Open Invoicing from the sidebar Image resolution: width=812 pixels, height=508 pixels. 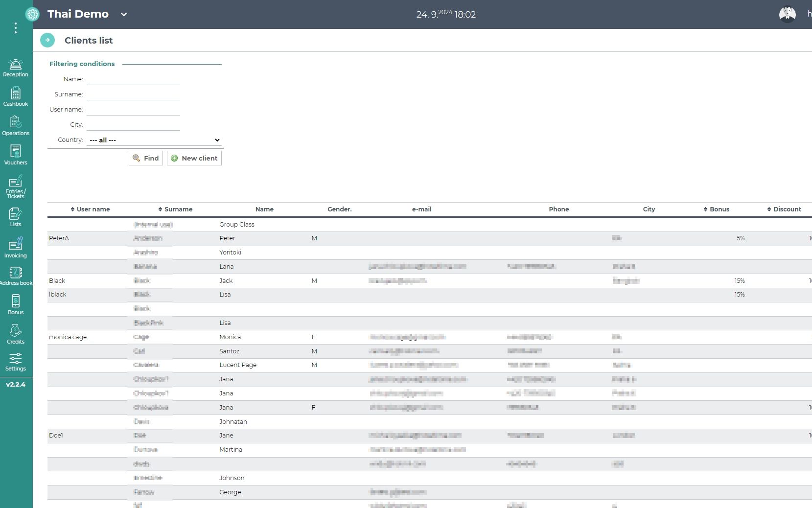16,248
